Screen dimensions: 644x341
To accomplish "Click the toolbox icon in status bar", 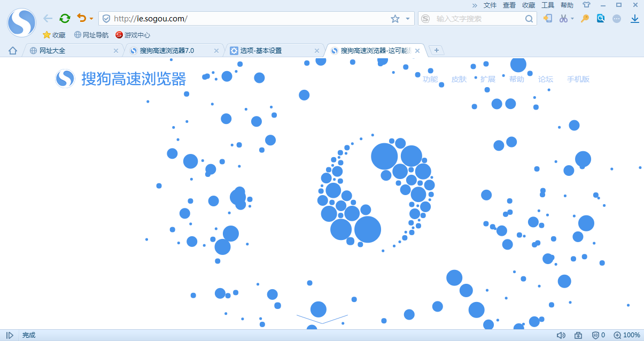I will point(578,335).
